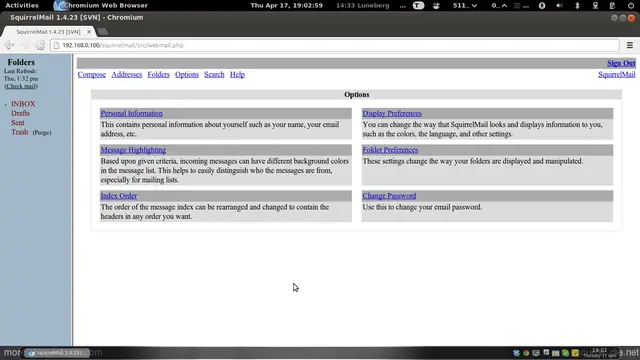Image resolution: width=640 pixels, height=360 pixels.
Task: Open the Drafts folder
Action: (x=20, y=113)
